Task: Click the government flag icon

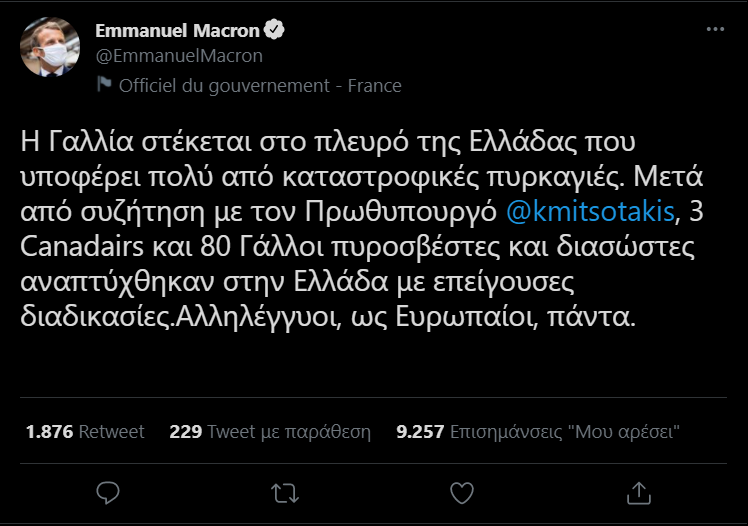Action: (x=104, y=85)
